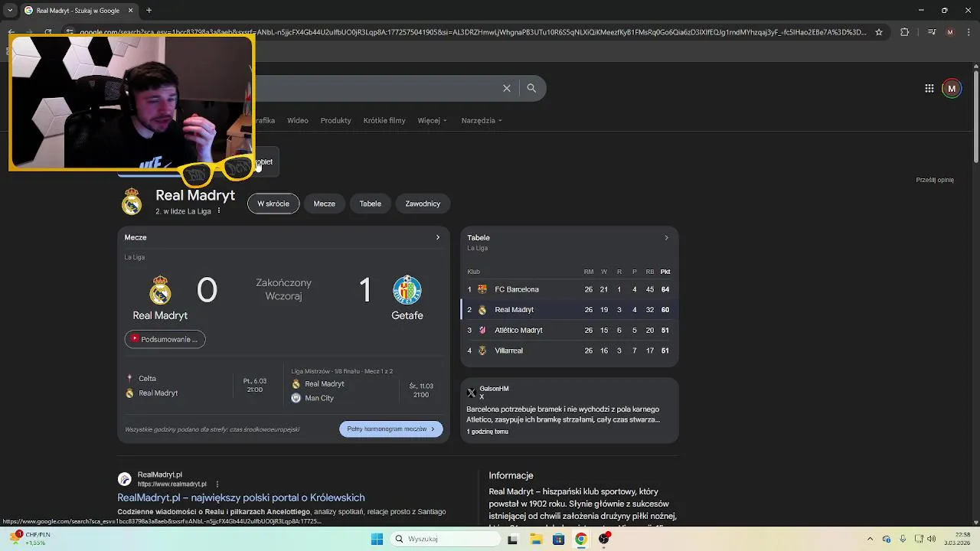Open the Real Madryt vs Man City fixture
980x551 pixels.
coord(362,386)
